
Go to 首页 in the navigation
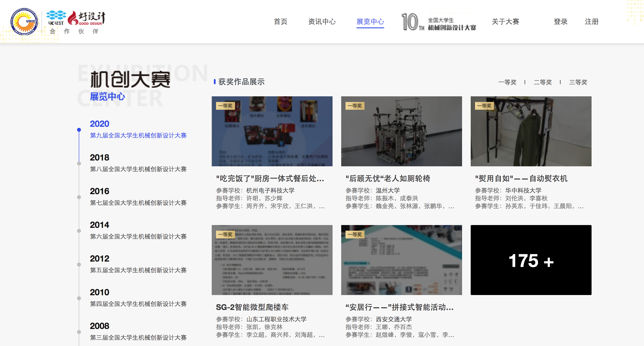point(281,22)
